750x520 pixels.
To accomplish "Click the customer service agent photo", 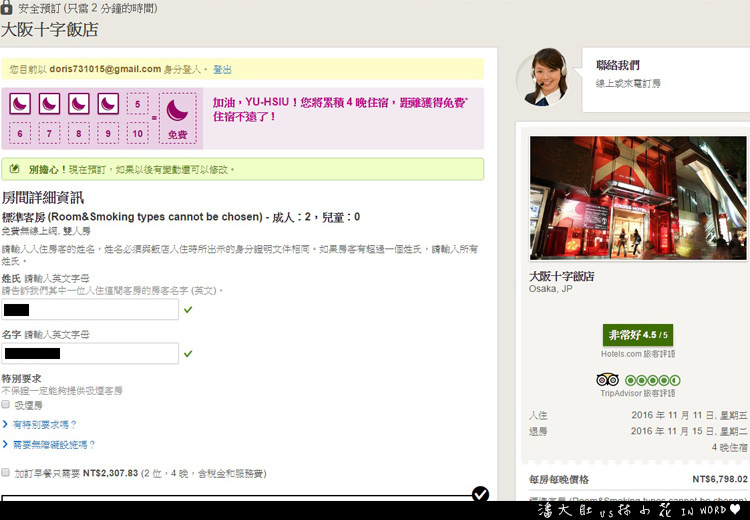I will tap(546, 77).
